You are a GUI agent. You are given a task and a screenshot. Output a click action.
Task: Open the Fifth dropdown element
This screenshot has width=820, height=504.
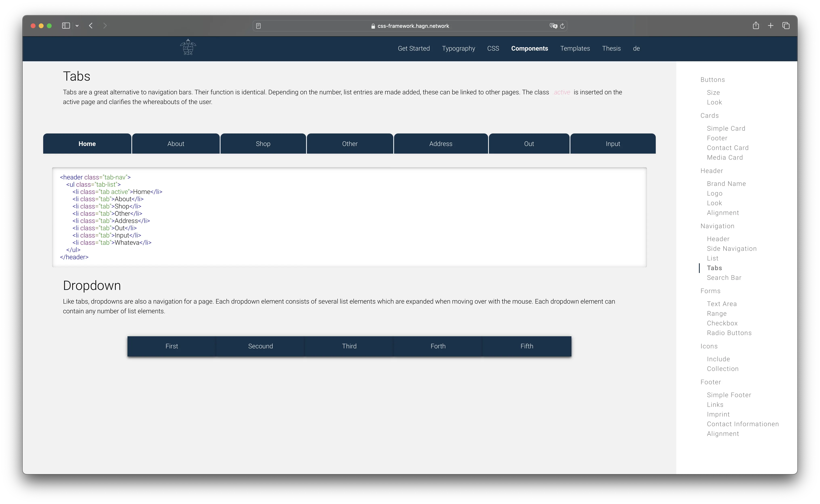pyautogui.click(x=526, y=346)
